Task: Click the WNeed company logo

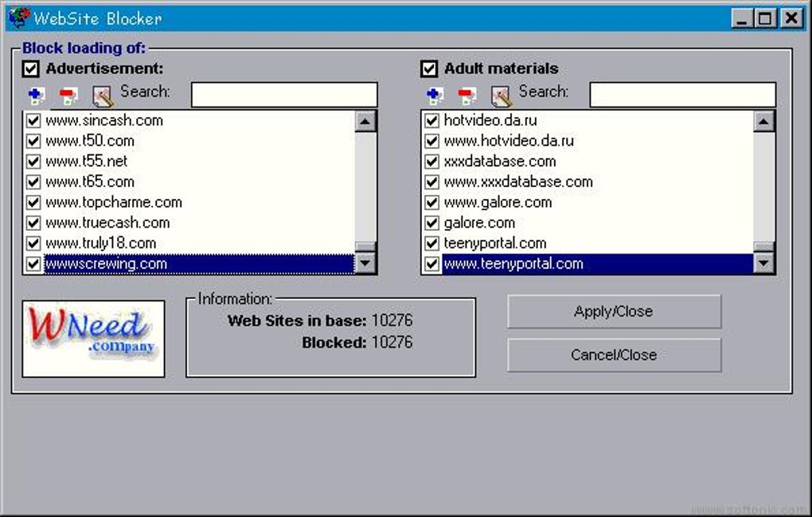Action: tap(93, 339)
